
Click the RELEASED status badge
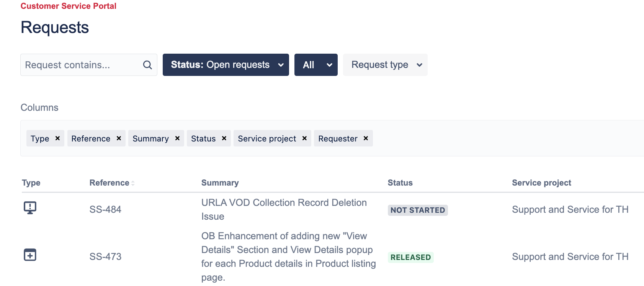pos(410,257)
